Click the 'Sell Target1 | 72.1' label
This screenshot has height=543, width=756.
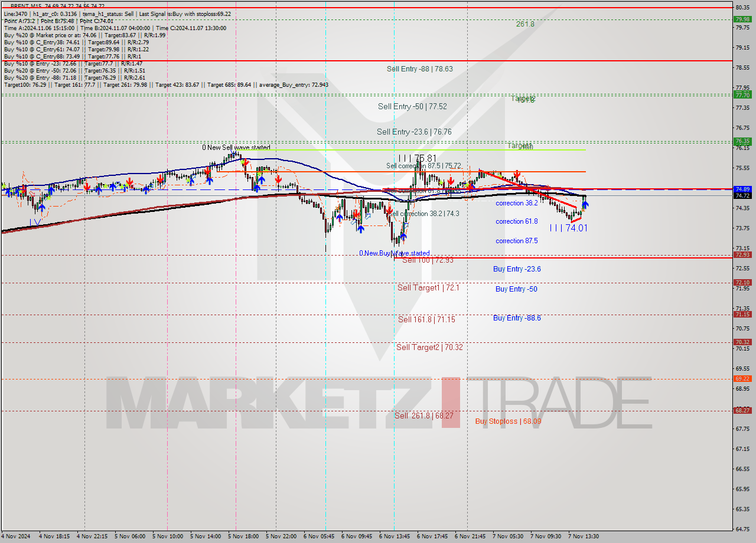click(428, 288)
